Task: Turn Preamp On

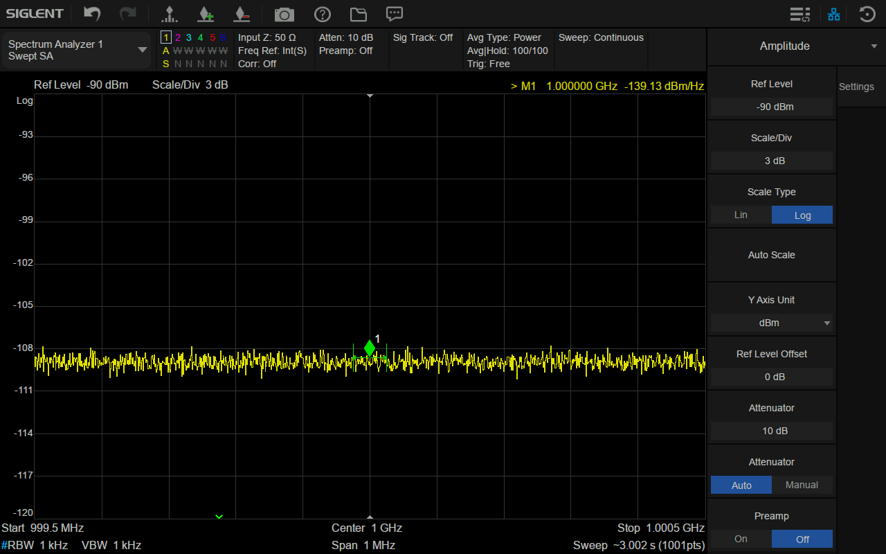Action: [741, 539]
